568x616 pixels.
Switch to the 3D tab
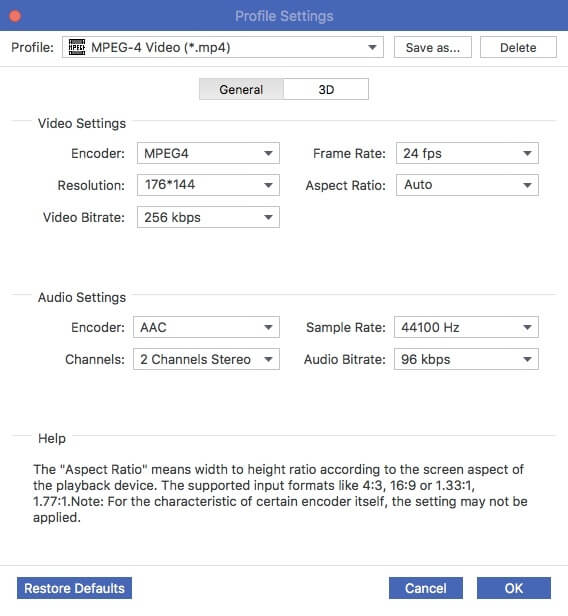coord(326,89)
